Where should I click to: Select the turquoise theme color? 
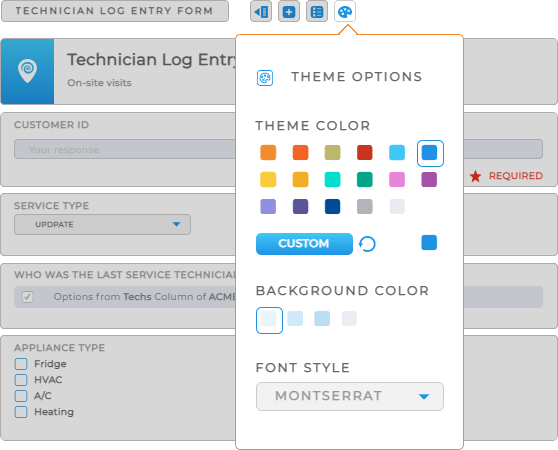[x=332, y=179]
